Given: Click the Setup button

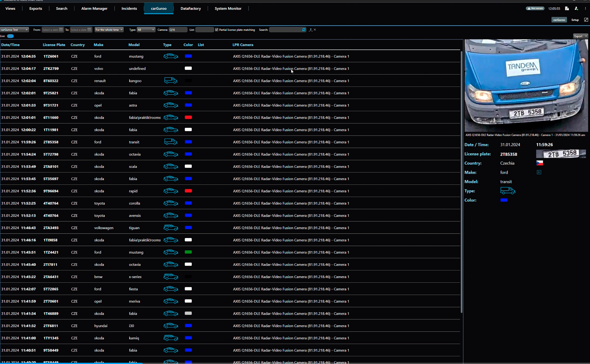Looking at the screenshot, I should click(575, 20).
